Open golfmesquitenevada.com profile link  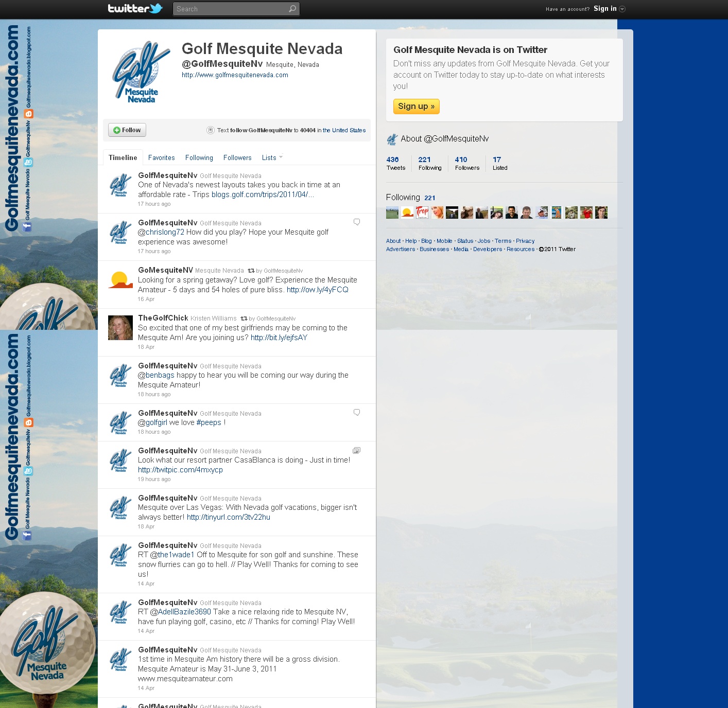point(235,75)
